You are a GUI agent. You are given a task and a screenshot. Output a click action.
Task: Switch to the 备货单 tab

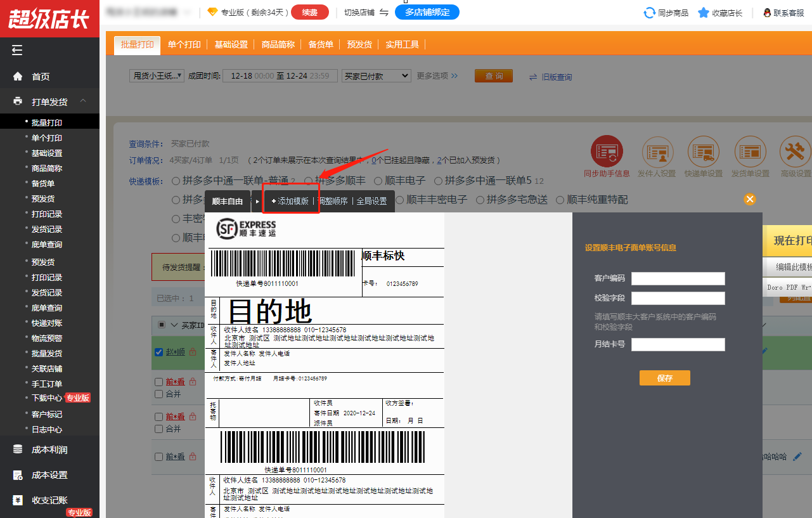(321, 44)
